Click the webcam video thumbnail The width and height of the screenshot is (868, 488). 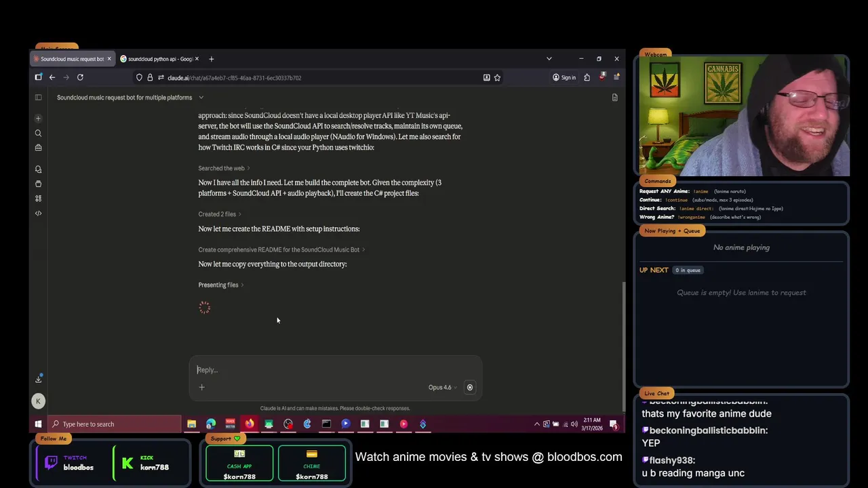(744, 117)
